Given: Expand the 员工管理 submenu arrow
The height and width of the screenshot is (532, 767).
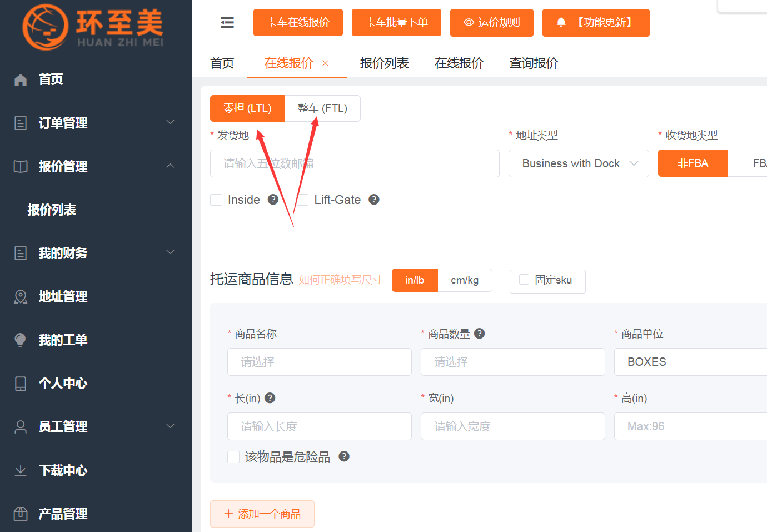Looking at the screenshot, I should 171,426.
